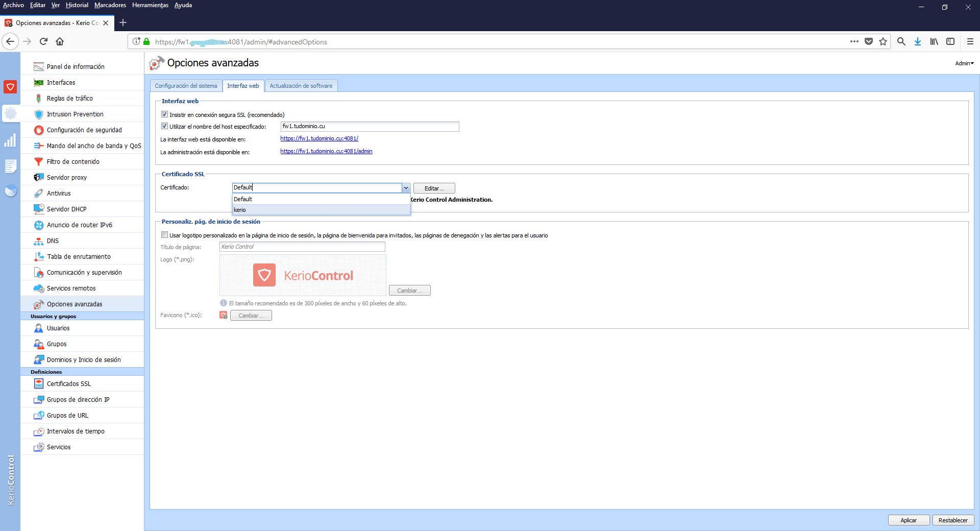This screenshot has height=531, width=980.
Task: Click the configuration gear icon in left strip
Action: click(10, 113)
